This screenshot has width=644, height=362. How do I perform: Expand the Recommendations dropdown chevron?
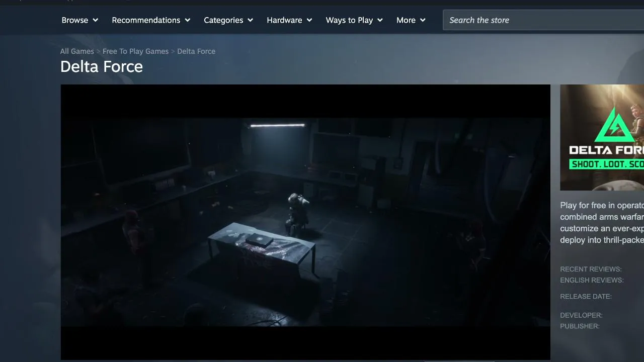pyautogui.click(x=188, y=20)
